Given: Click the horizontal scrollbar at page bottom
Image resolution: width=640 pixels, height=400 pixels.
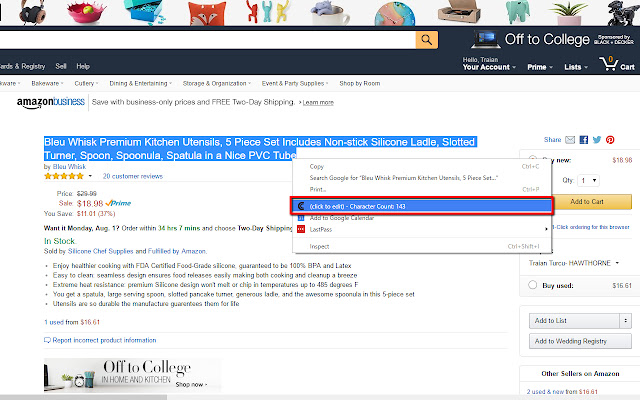Looking at the screenshot, I should point(83,397).
